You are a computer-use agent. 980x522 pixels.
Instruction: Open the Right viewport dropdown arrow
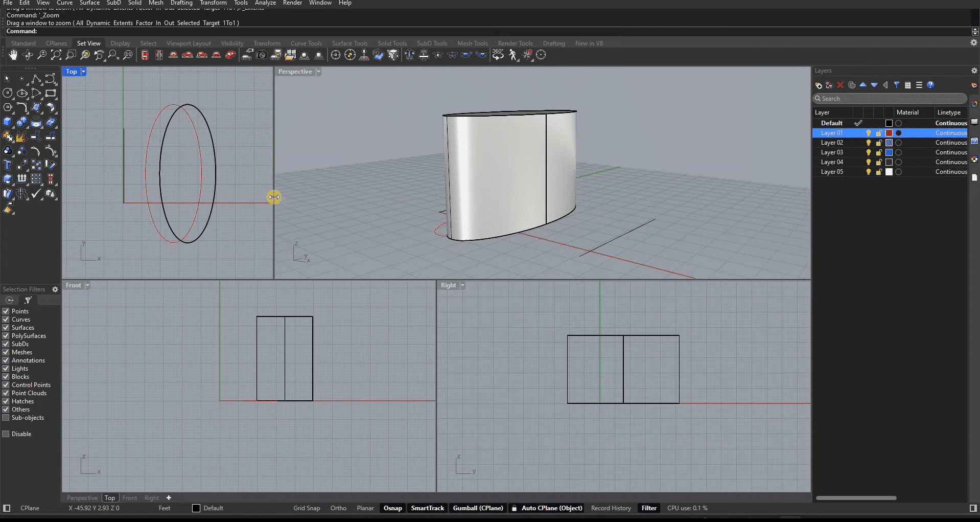point(462,286)
